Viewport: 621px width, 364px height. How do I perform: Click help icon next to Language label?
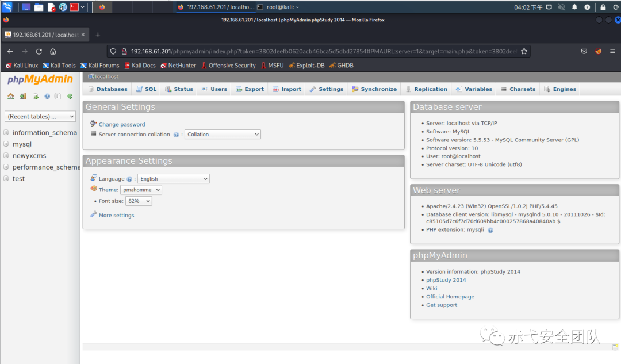pos(129,179)
